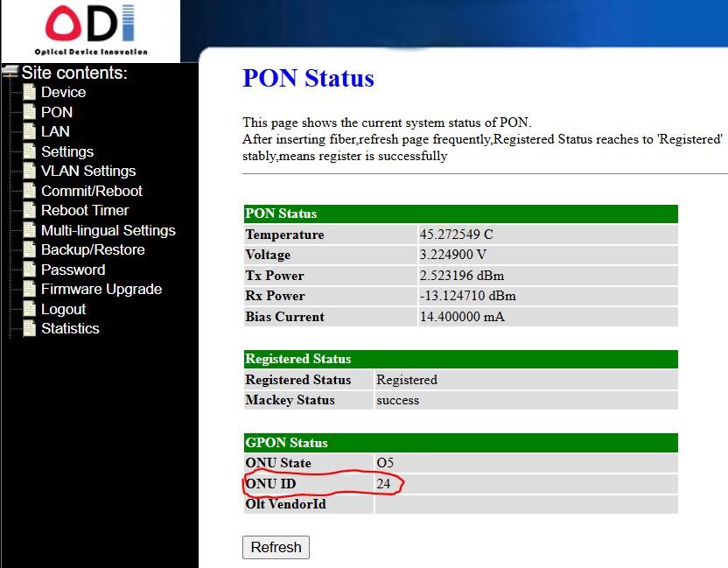Click the page icon beside LAN
728x568 pixels.
[29, 131]
